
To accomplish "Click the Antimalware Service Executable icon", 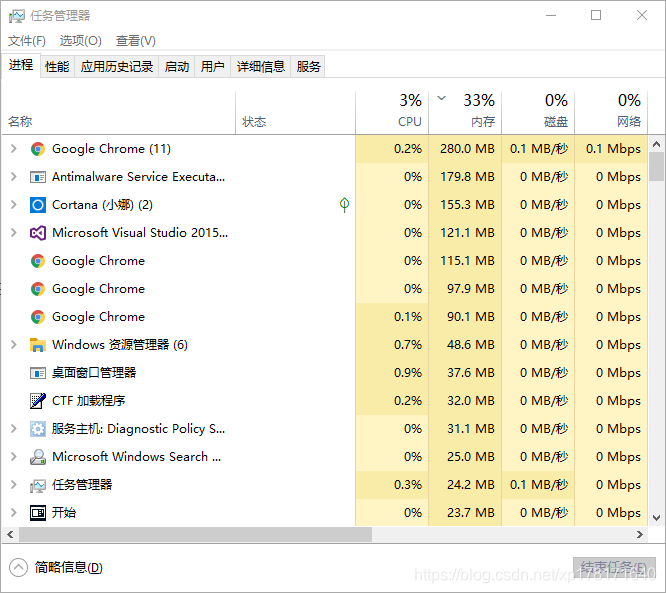I will pyautogui.click(x=38, y=177).
